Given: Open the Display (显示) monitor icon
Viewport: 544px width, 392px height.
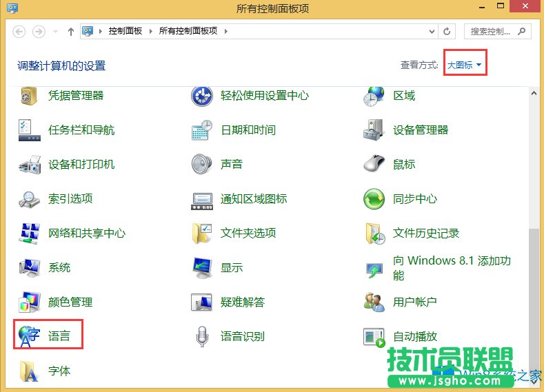Looking at the screenshot, I should [202, 268].
